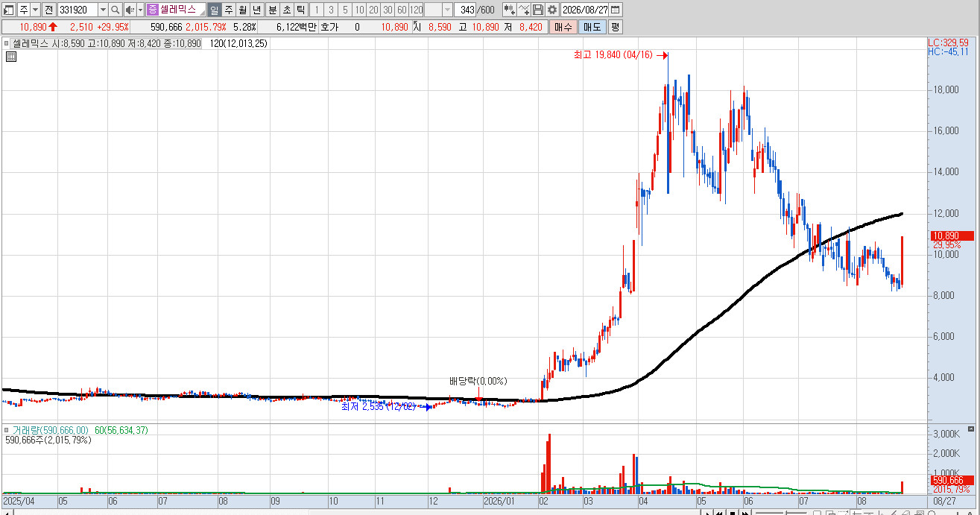Click the 평 button next to 매도
The height and width of the screenshot is (515, 980).
[615, 27]
